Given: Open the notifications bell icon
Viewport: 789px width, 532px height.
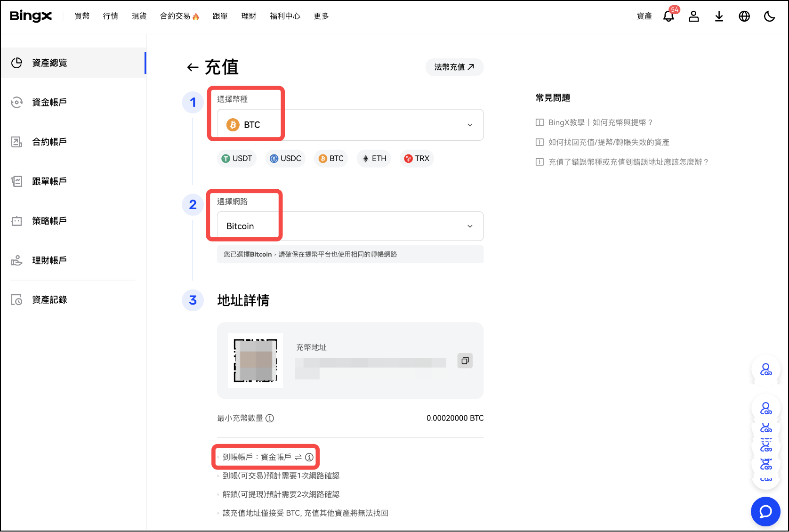Looking at the screenshot, I should (x=668, y=16).
